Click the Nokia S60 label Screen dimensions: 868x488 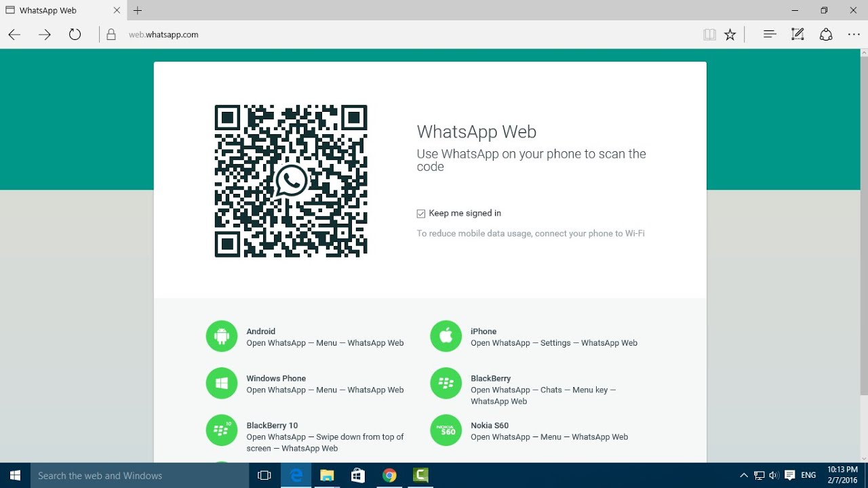[490, 426]
